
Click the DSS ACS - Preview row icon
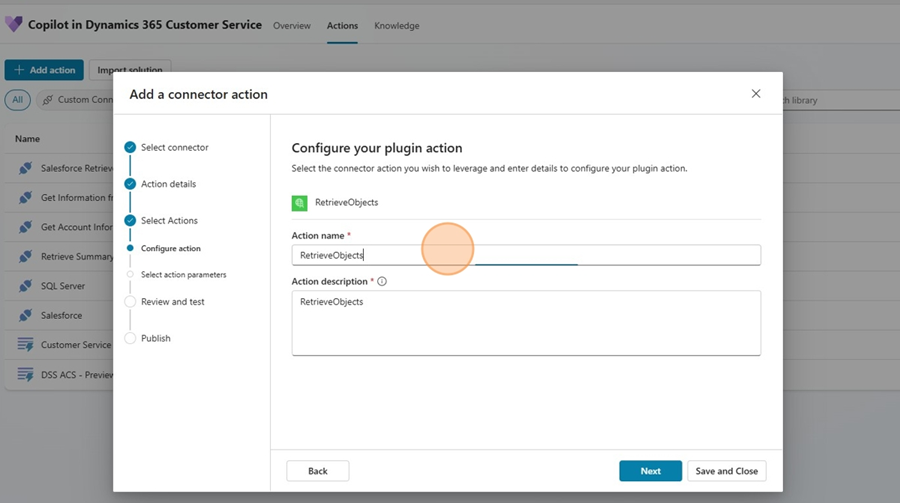(x=25, y=374)
